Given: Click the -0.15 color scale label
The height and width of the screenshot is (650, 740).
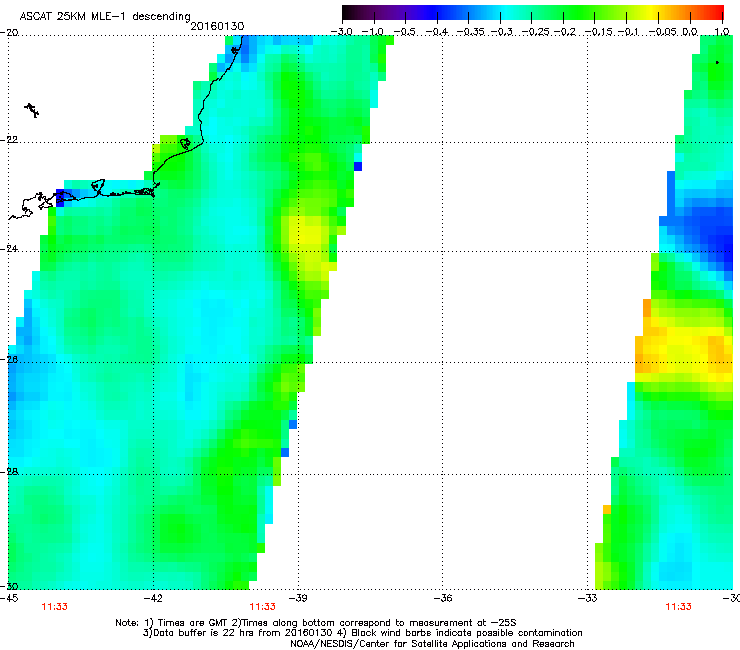Looking at the screenshot, I should (x=598, y=32).
